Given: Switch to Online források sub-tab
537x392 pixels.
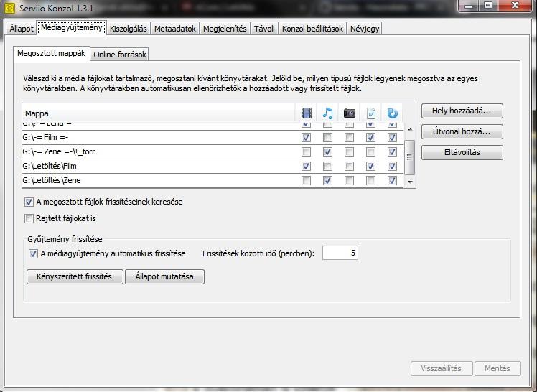Looking at the screenshot, I should (119, 55).
